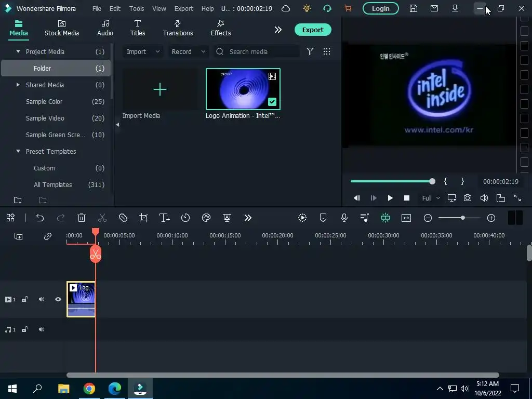Click the render preview icon
The height and width of the screenshot is (399, 532).
(302, 218)
